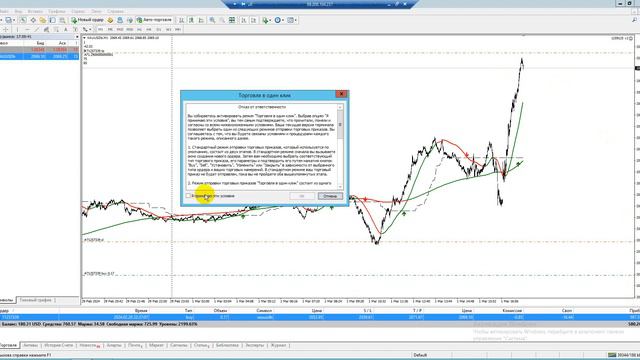The width and height of the screenshot is (640, 360).
Task: Toggle chart auto scroll icon
Action: pyautogui.click(x=244, y=20)
